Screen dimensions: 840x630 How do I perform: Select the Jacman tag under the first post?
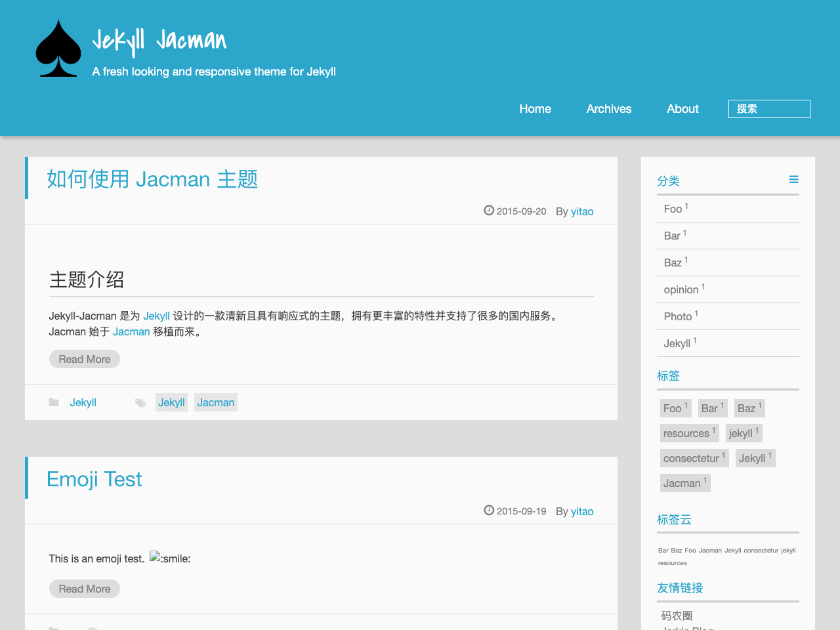(x=215, y=402)
